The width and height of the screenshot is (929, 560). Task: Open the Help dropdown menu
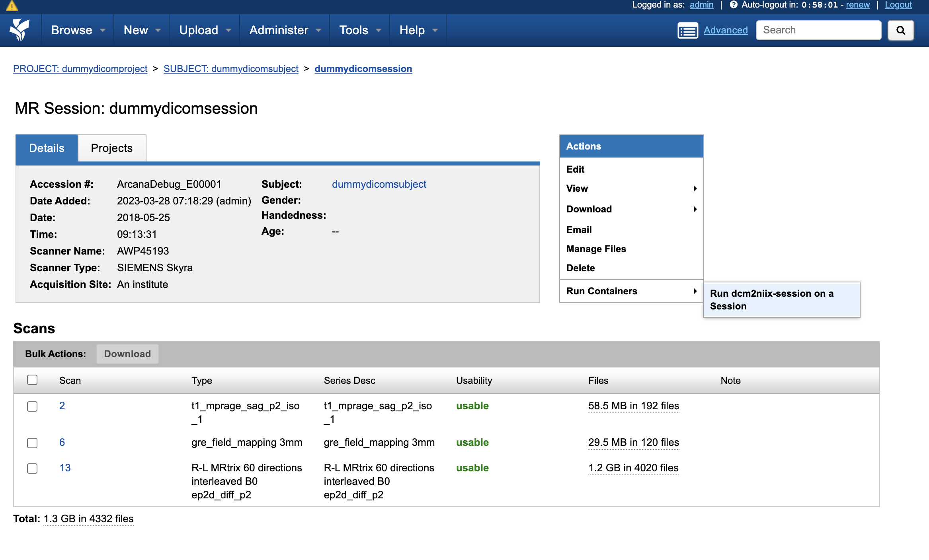pyautogui.click(x=418, y=30)
